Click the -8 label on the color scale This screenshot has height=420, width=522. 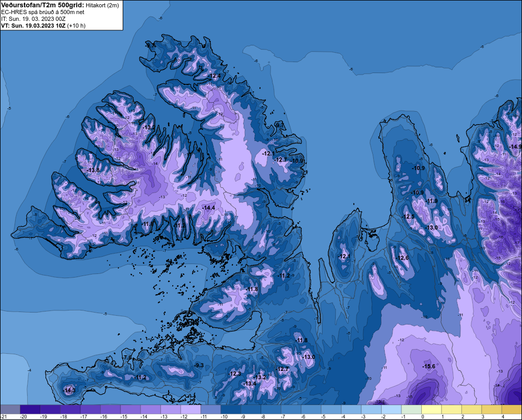pos(263,417)
